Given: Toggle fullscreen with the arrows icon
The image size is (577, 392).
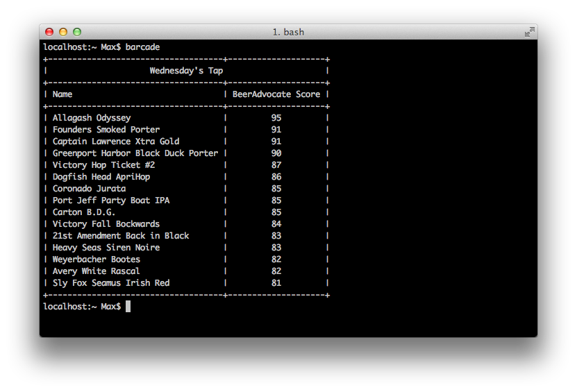Looking at the screenshot, I should [530, 32].
